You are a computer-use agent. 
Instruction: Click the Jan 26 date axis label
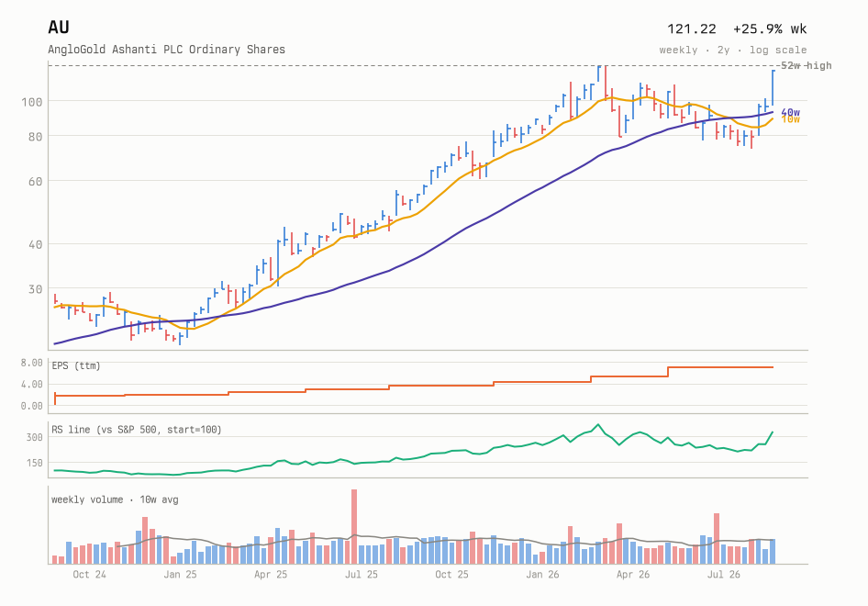tap(542, 575)
